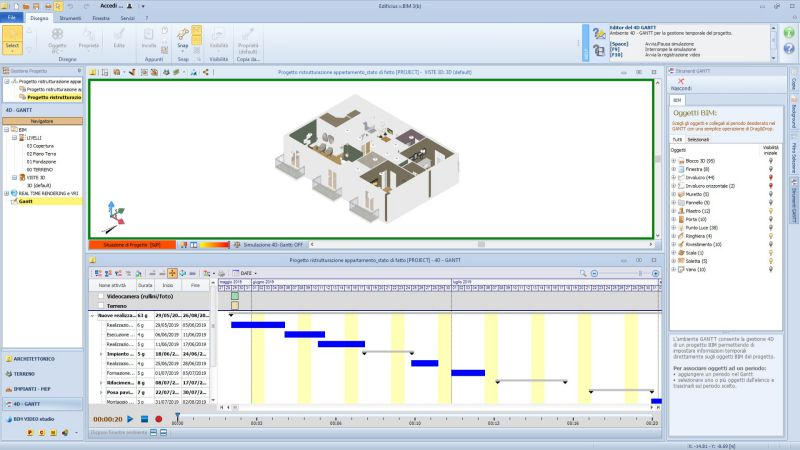Image resolution: width=800 pixels, height=450 pixels.
Task: Expand the Rivestimento (10) object node
Action: click(673, 244)
